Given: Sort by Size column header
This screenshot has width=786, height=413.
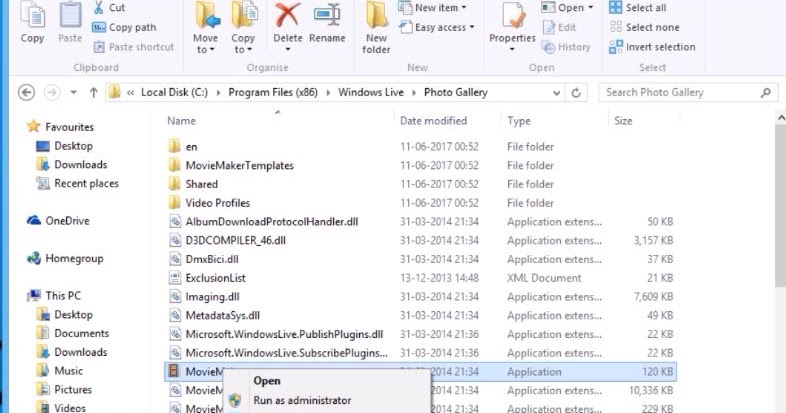Looking at the screenshot, I should pyautogui.click(x=623, y=121).
